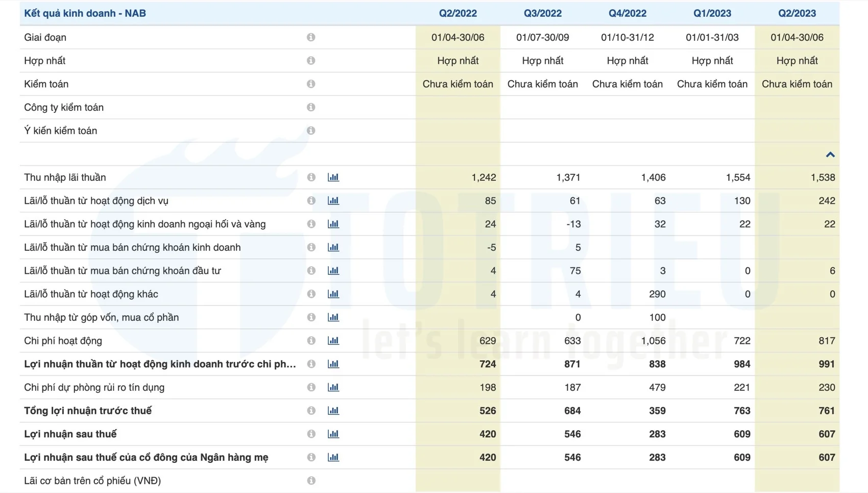Open info icon for Công ty kiểm toán
This screenshot has width=868, height=493.
tap(311, 107)
